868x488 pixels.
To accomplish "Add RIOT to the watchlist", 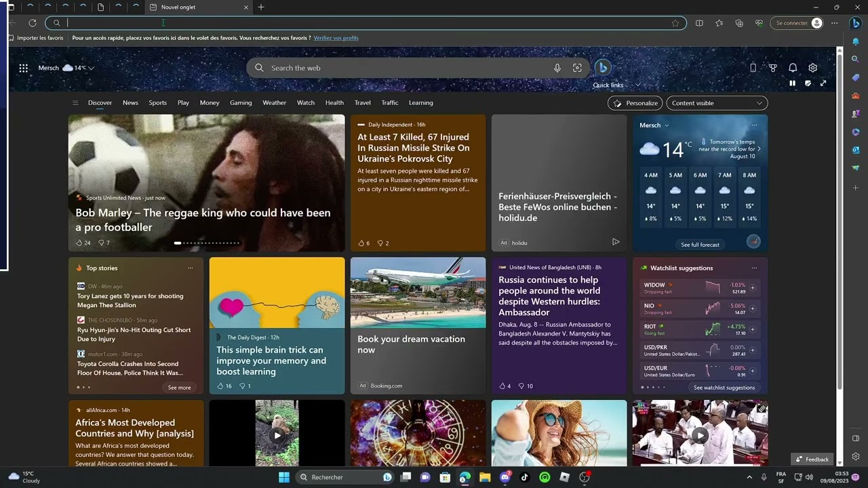I will click(x=753, y=329).
